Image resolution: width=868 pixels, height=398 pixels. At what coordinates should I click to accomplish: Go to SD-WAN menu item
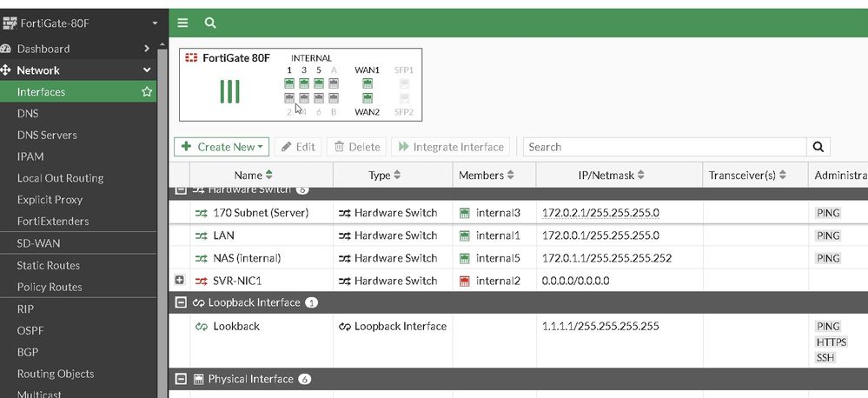click(39, 243)
